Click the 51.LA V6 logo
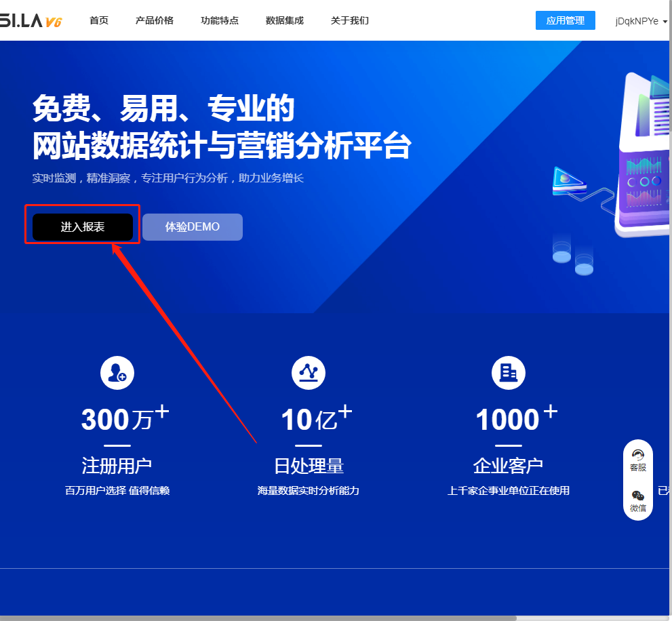 pyautogui.click(x=31, y=21)
